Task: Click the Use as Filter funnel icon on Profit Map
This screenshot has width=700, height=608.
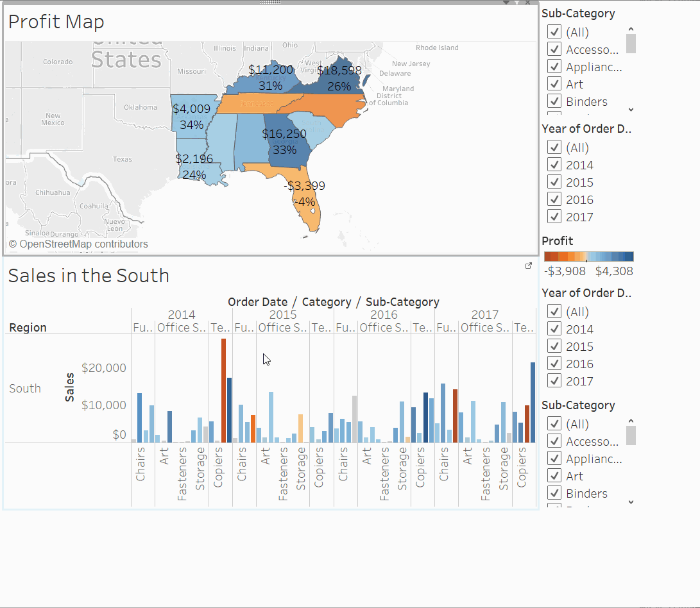Action: tap(517, 3)
